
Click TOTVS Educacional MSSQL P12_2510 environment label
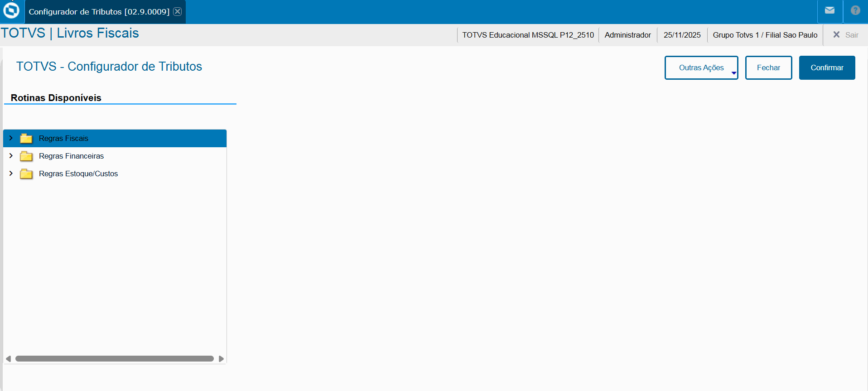coord(528,35)
